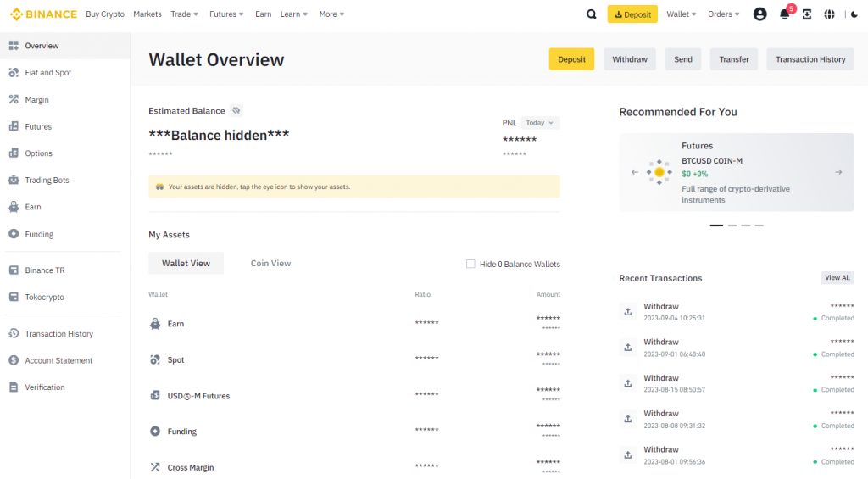This screenshot has width=868, height=479.
Task: Click the app download icon
Action: pyautogui.click(x=807, y=14)
